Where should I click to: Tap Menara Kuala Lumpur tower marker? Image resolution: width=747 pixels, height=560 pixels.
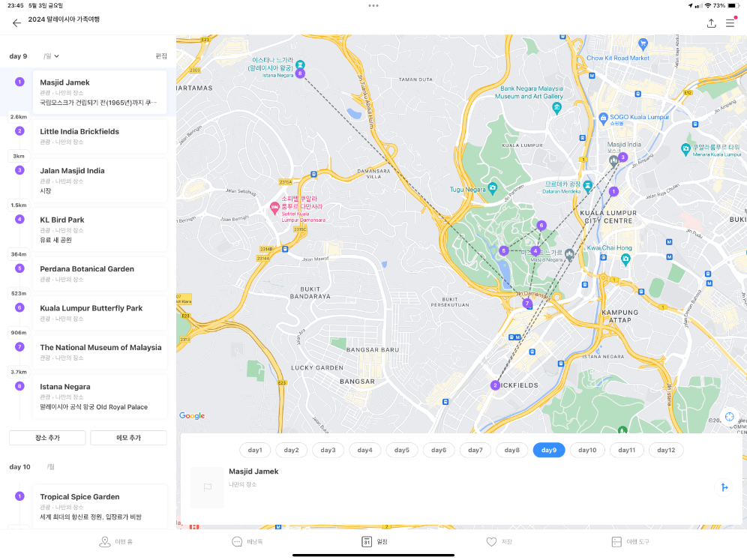(685, 149)
